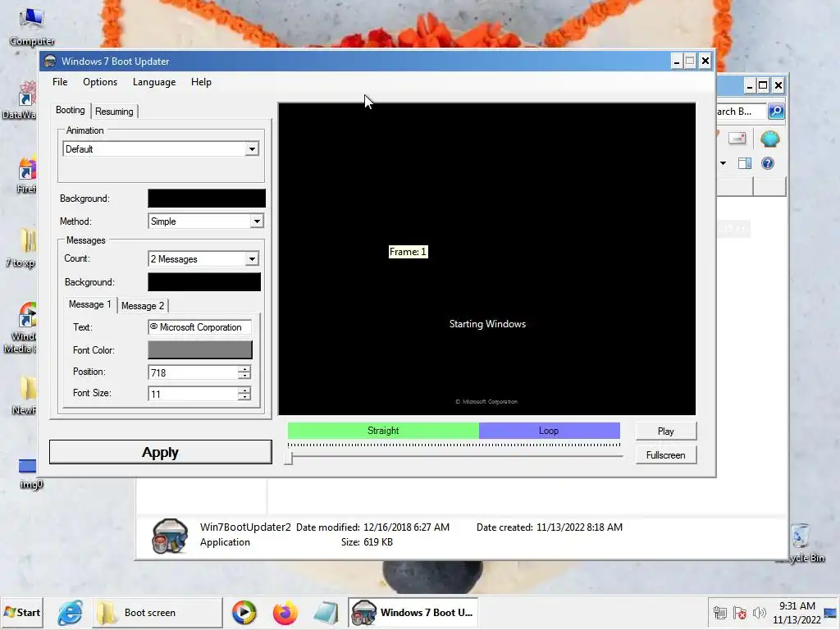The image size is (840, 630).
Task: Change the gray Font Color swatch
Action: pyautogui.click(x=200, y=349)
